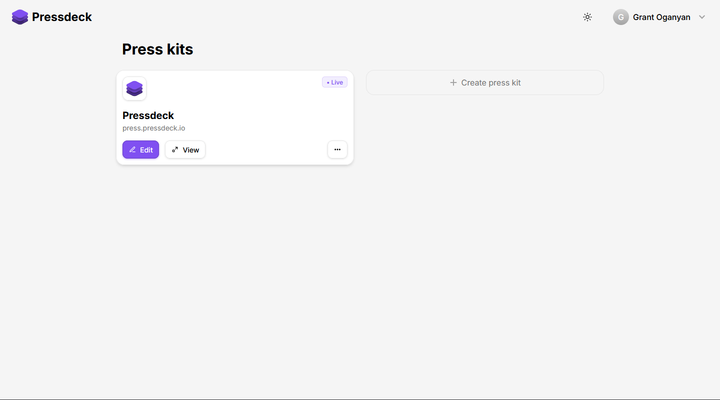Click the round G user avatar
Screen dimensions: 720x400
[621, 17]
